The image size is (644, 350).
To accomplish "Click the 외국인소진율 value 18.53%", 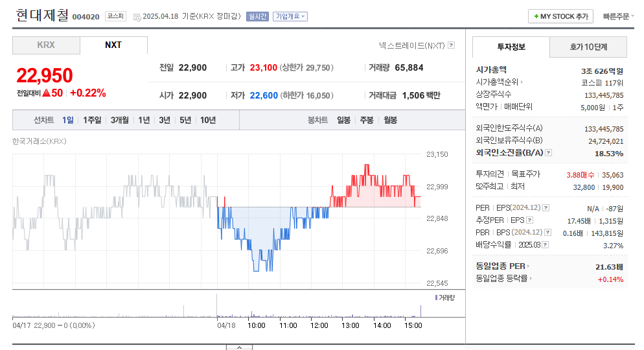I will pos(609,154).
